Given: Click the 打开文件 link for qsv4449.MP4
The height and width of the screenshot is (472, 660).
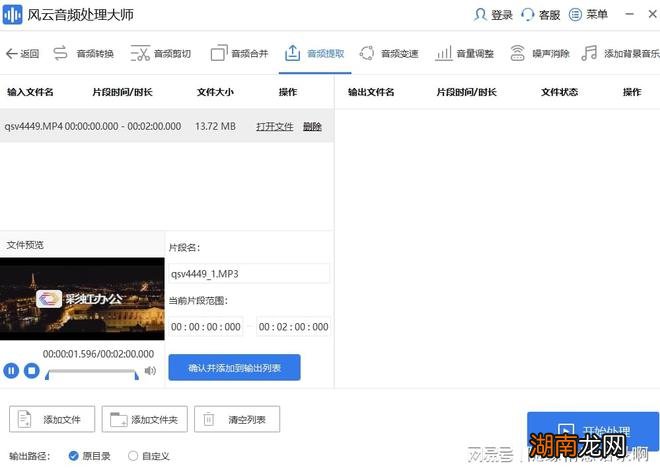Looking at the screenshot, I should pos(274,126).
